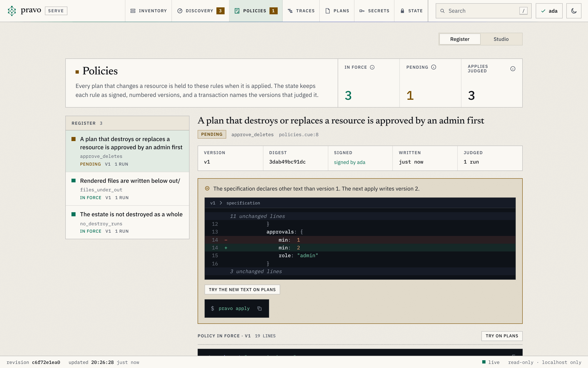Image resolution: width=588 pixels, height=368 pixels.
Task: Click the In Force count 3
Action: (x=348, y=95)
